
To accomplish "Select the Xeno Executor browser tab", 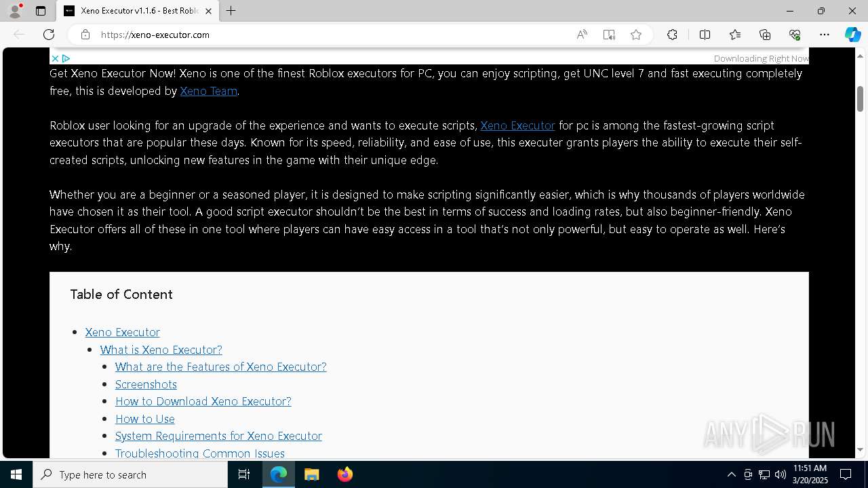I will pos(138,11).
